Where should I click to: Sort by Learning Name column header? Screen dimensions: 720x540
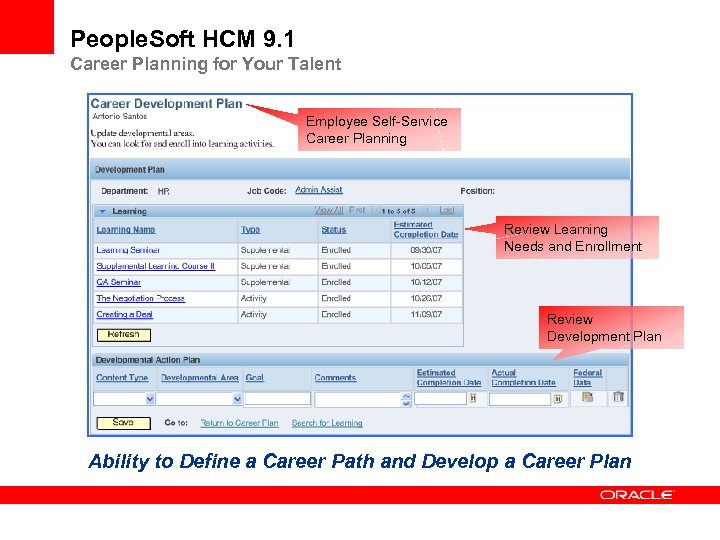[x=126, y=230]
